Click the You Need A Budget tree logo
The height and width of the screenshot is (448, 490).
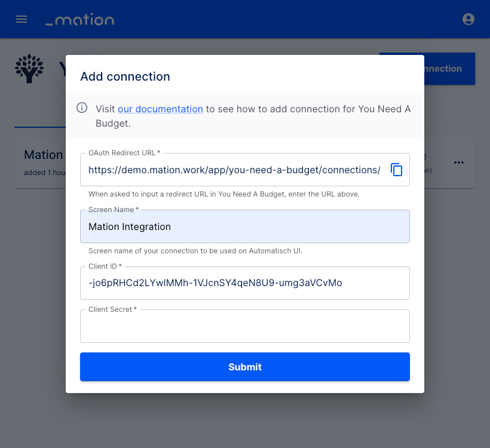29,69
